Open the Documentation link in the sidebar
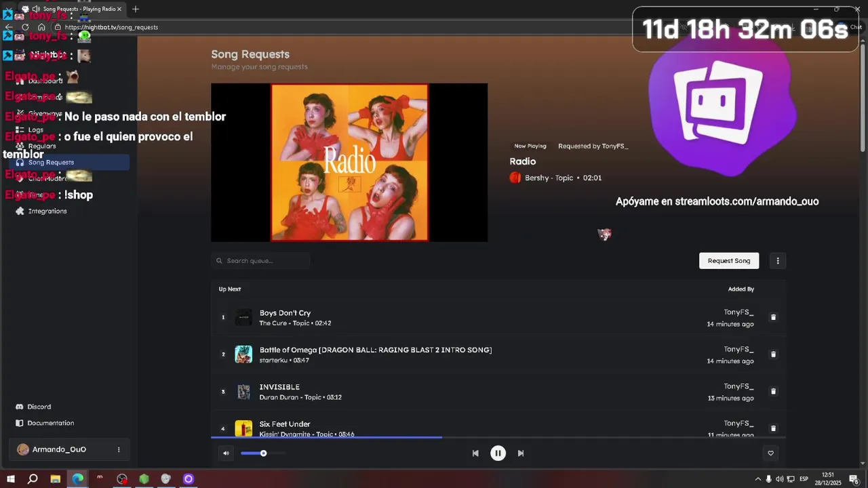The height and width of the screenshot is (488, 868). [51, 423]
